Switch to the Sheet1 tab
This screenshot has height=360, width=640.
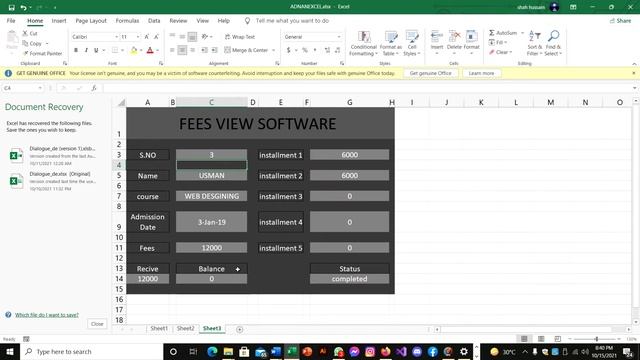[x=159, y=329]
